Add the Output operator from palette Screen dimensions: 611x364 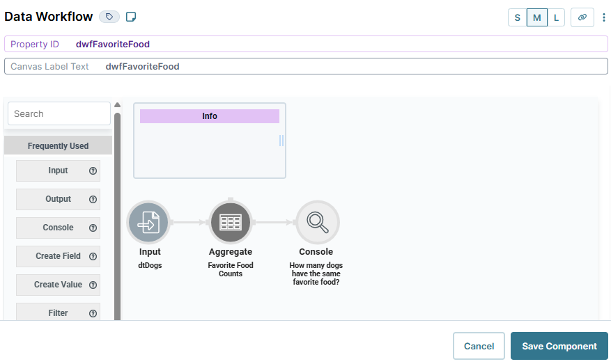[58, 199]
